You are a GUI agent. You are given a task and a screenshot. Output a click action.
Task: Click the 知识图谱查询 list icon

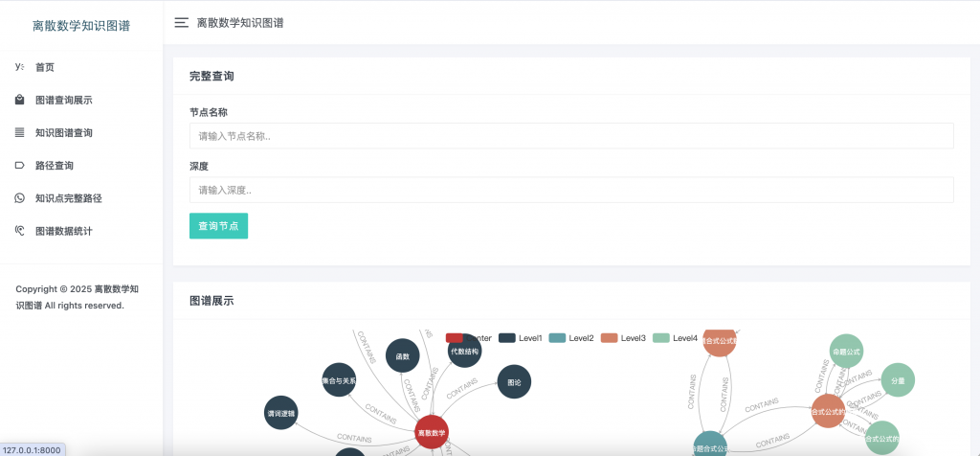(x=19, y=132)
